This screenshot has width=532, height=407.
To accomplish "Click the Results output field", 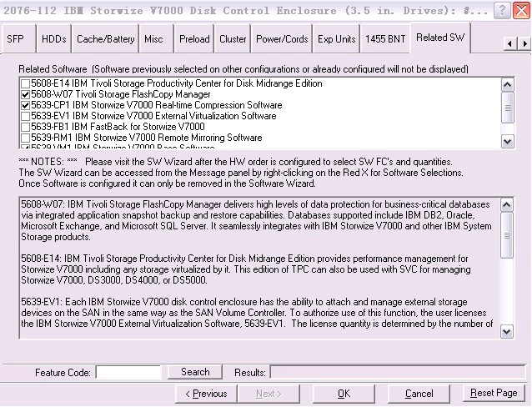I will 398,372.
